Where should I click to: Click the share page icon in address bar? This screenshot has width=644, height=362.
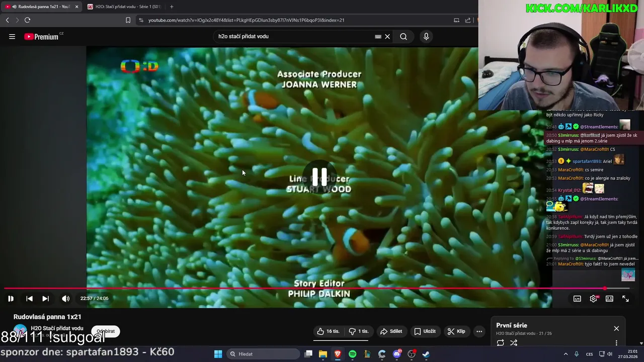pyautogui.click(x=468, y=20)
